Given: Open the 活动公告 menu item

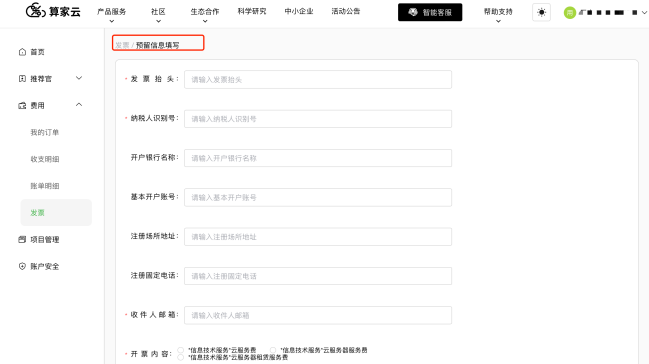Looking at the screenshot, I should tap(346, 12).
